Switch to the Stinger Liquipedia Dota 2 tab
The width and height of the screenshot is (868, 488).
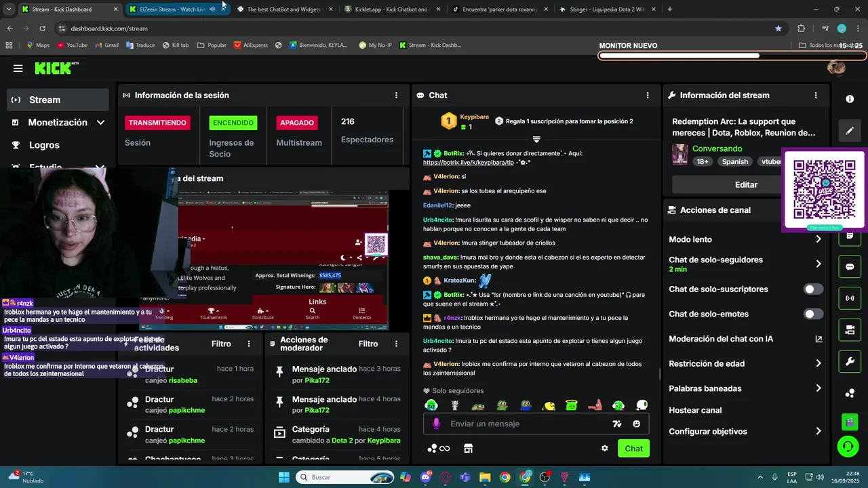pos(607,9)
